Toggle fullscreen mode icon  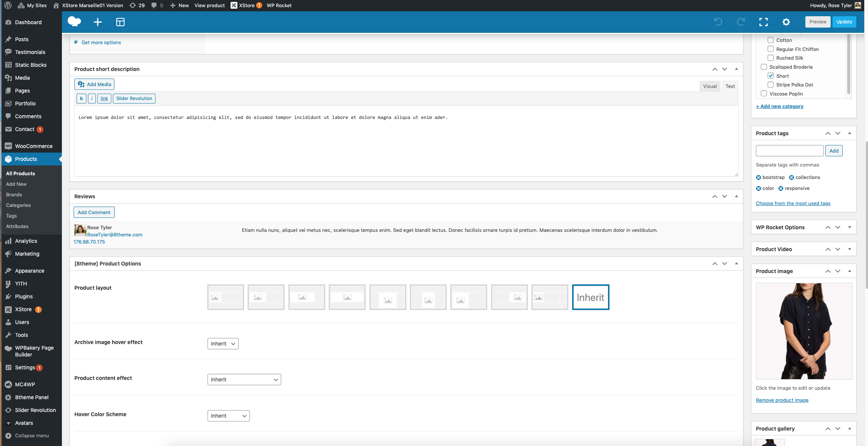click(x=763, y=22)
